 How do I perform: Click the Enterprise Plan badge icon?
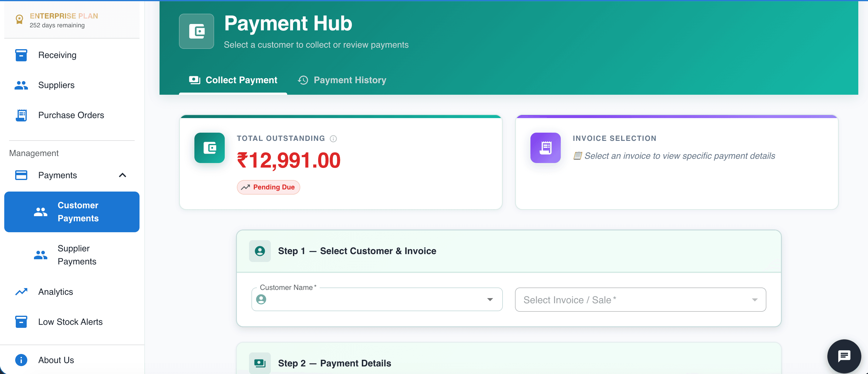tap(19, 19)
